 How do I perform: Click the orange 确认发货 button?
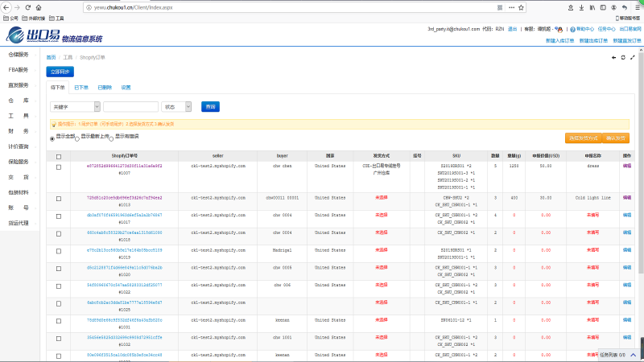616,138
